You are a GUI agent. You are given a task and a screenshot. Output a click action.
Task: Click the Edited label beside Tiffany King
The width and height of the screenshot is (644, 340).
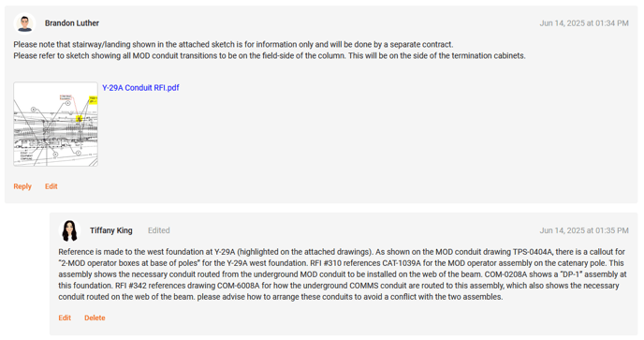158,230
